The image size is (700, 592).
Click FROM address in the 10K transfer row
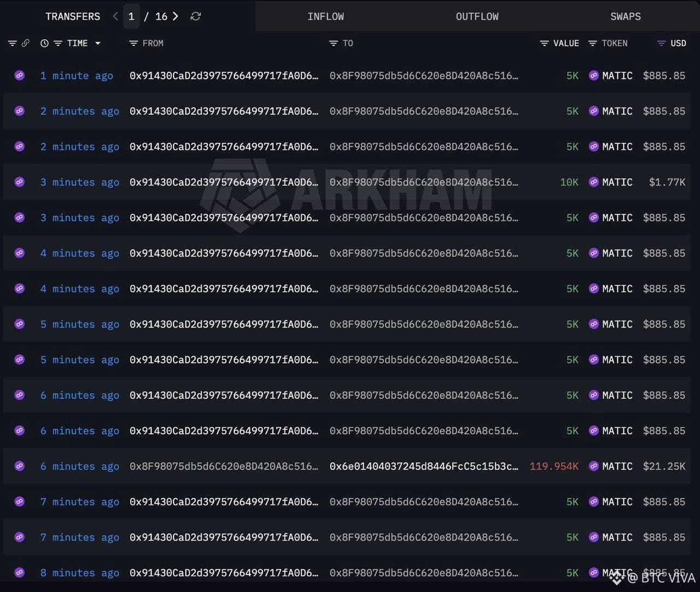point(224,182)
